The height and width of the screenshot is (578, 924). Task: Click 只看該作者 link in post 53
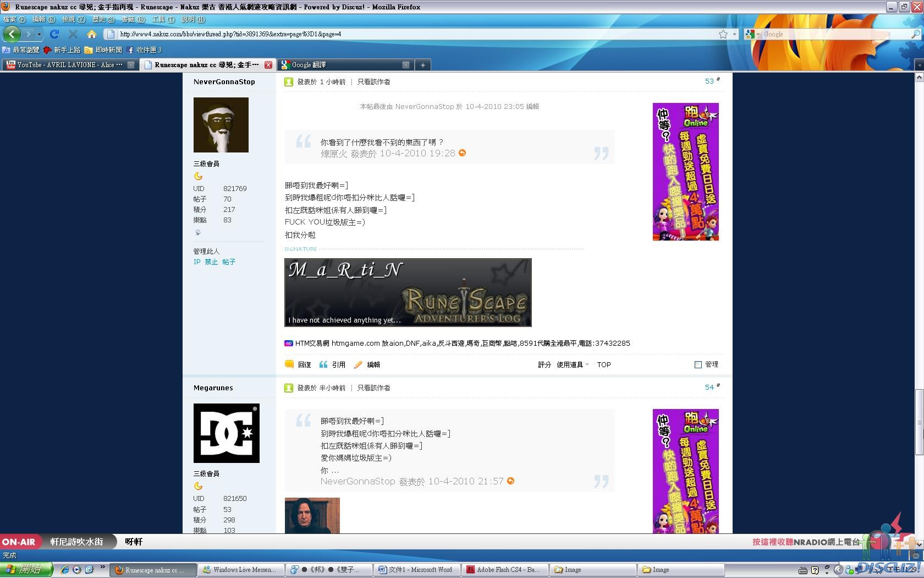(373, 81)
